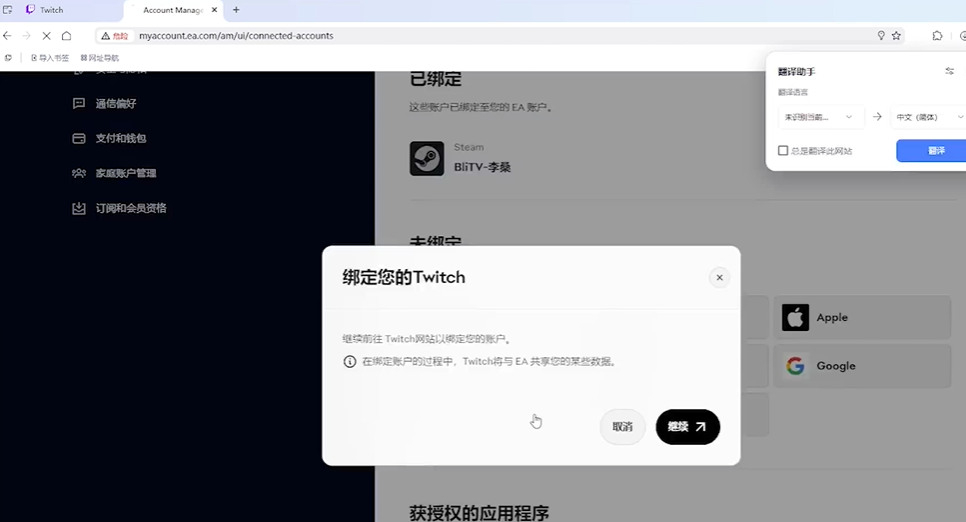
Task: Click the location pin icon in address bar
Action: click(x=881, y=36)
